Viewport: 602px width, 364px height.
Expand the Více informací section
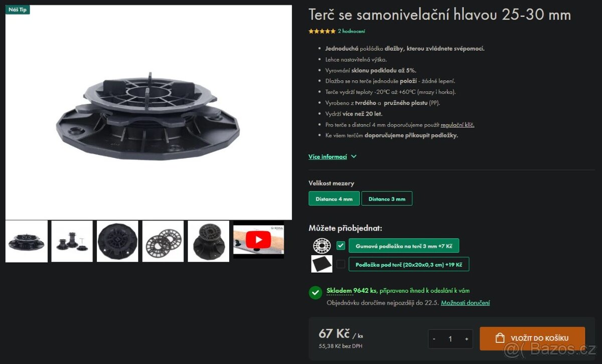(x=328, y=156)
